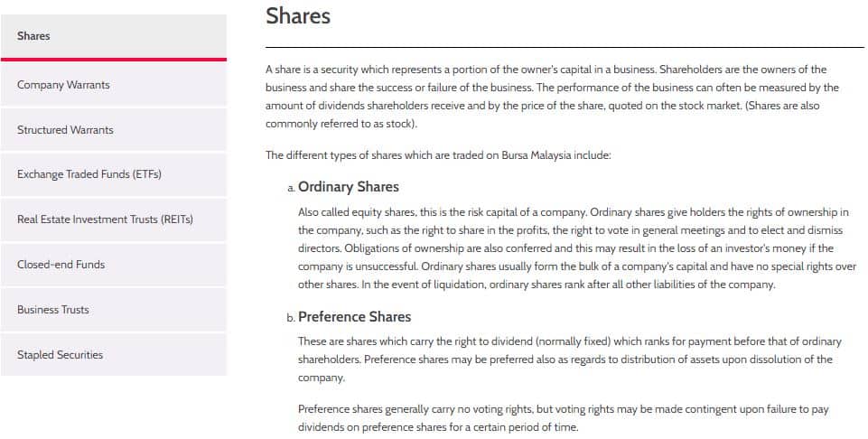This screenshot has height=439, width=868.
Task: Click the line about shares traded on Bursa Malaysia
Action: (438, 155)
